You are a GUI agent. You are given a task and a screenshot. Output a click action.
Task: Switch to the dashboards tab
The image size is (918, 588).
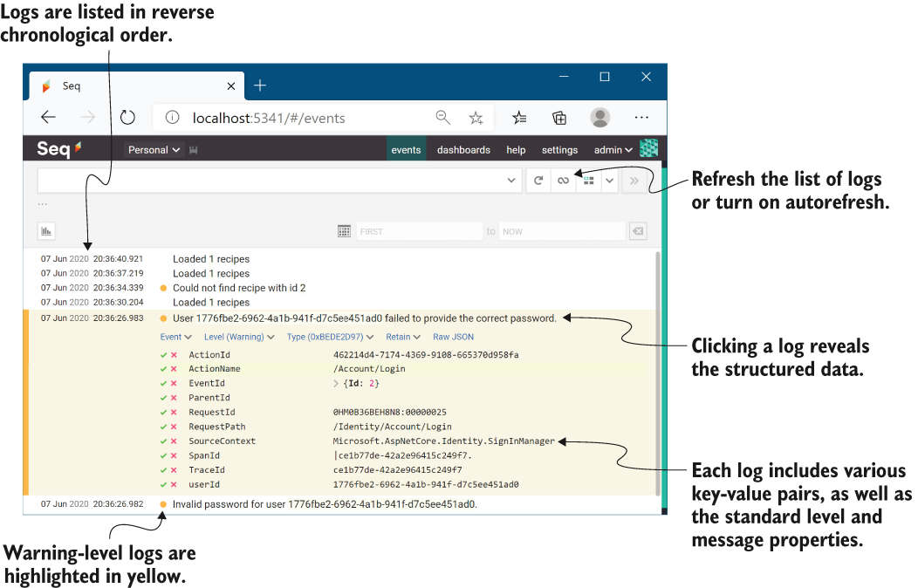click(x=463, y=150)
